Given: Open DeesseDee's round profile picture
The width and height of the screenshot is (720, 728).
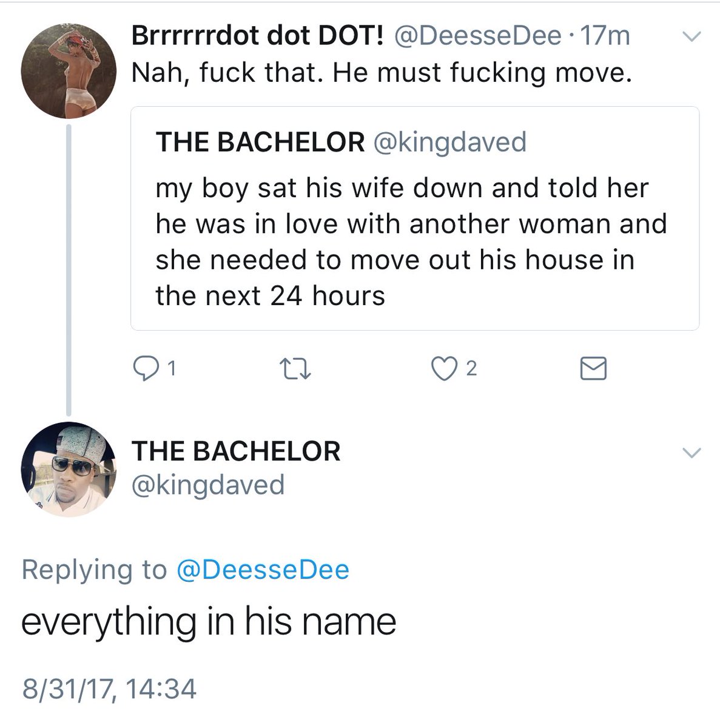Looking at the screenshot, I should [69, 71].
